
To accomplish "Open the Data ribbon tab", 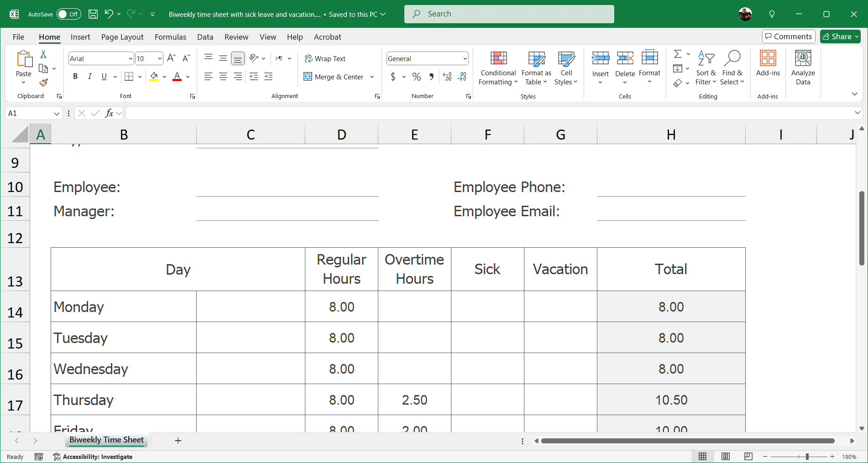I will (x=205, y=37).
